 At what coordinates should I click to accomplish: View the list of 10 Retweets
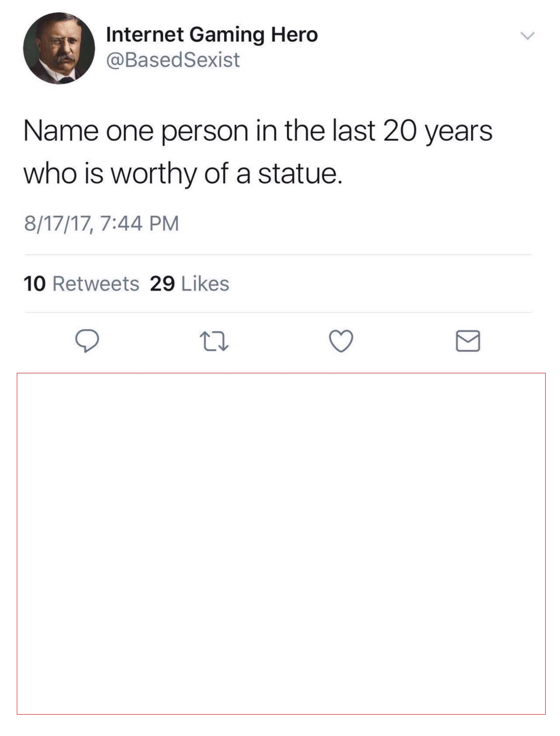tap(81, 284)
